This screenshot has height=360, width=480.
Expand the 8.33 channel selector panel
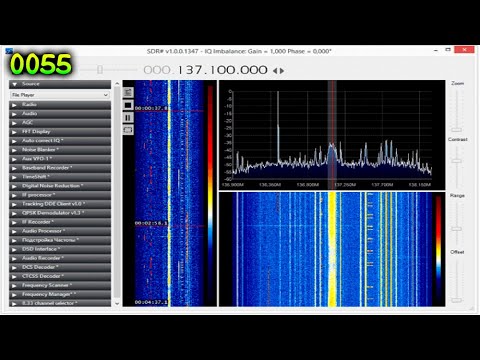(x=60, y=303)
